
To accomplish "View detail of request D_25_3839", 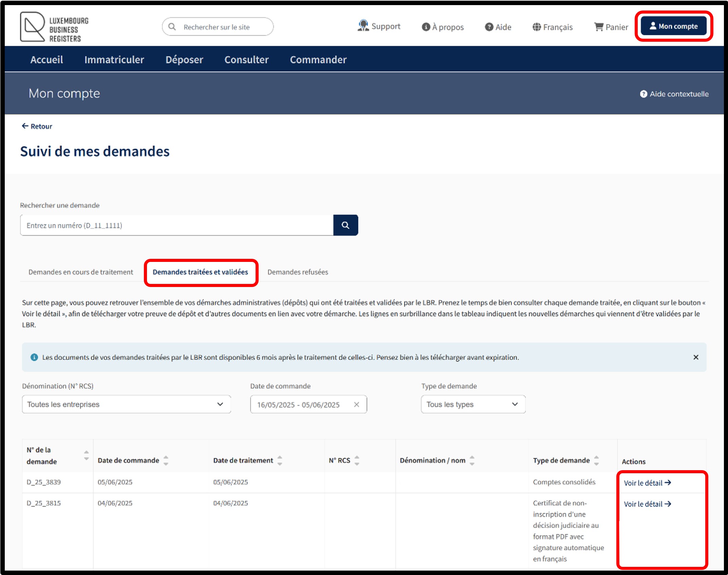I will pos(647,483).
